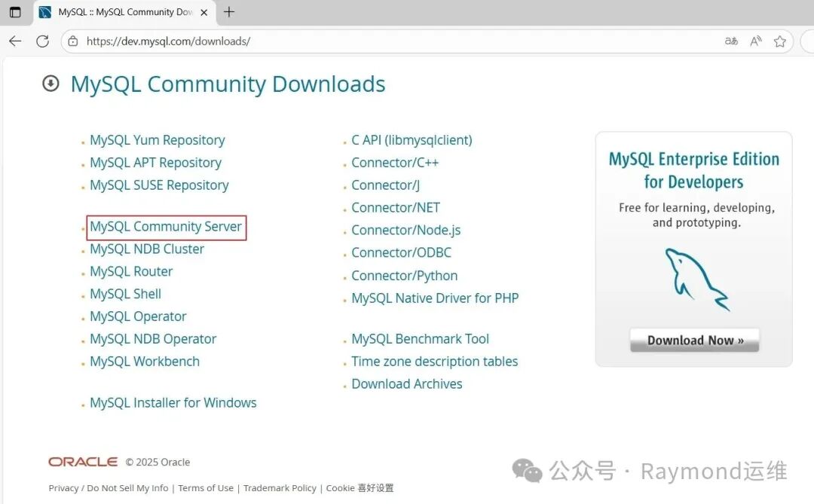Open MySQL NDB Cluster link
Screen dimensions: 814x504
point(147,249)
